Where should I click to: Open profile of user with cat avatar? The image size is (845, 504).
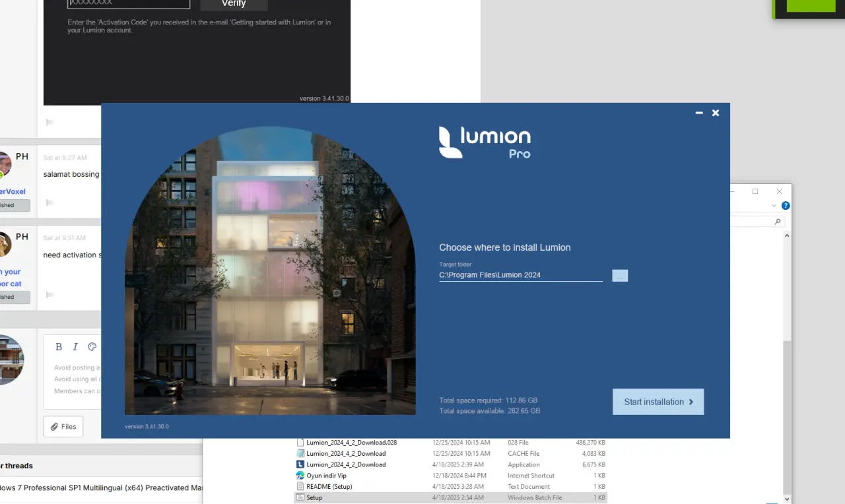(5, 244)
